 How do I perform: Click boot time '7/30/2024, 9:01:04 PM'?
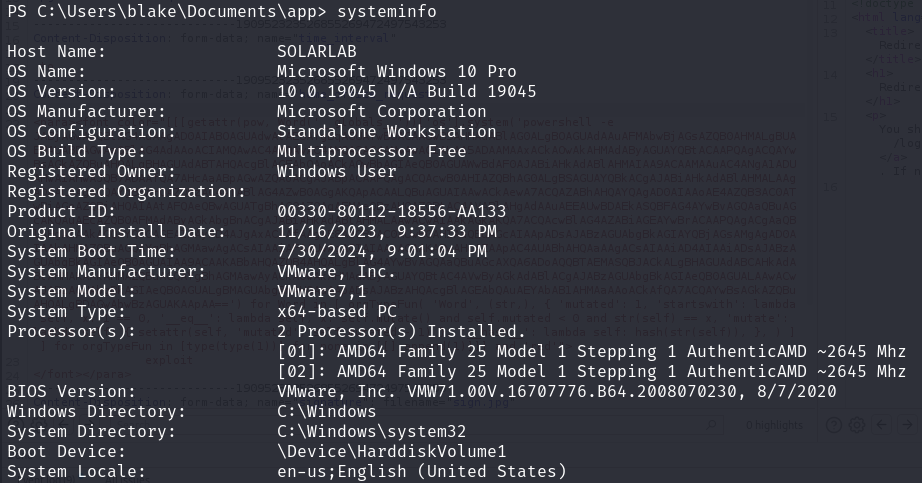click(382, 252)
